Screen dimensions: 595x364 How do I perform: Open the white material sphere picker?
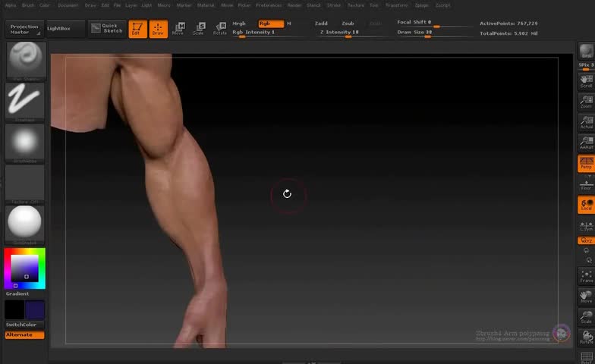pos(24,224)
